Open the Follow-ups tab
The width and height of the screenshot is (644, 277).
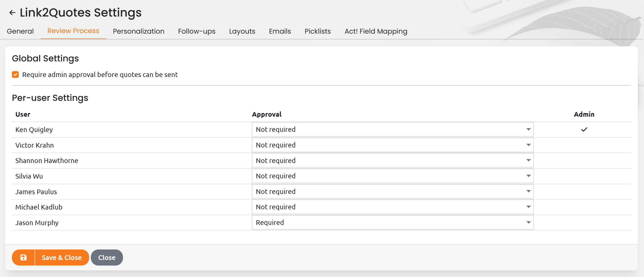click(x=197, y=31)
